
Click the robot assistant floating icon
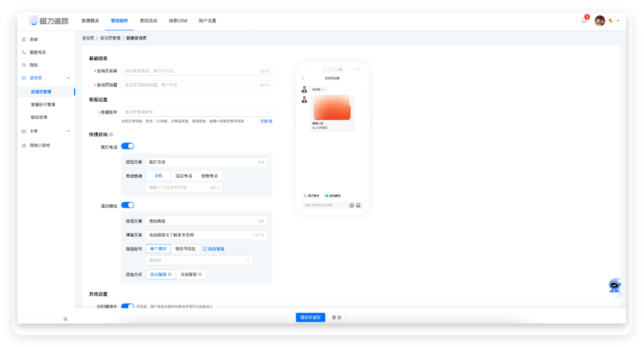(x=615, y=285)
